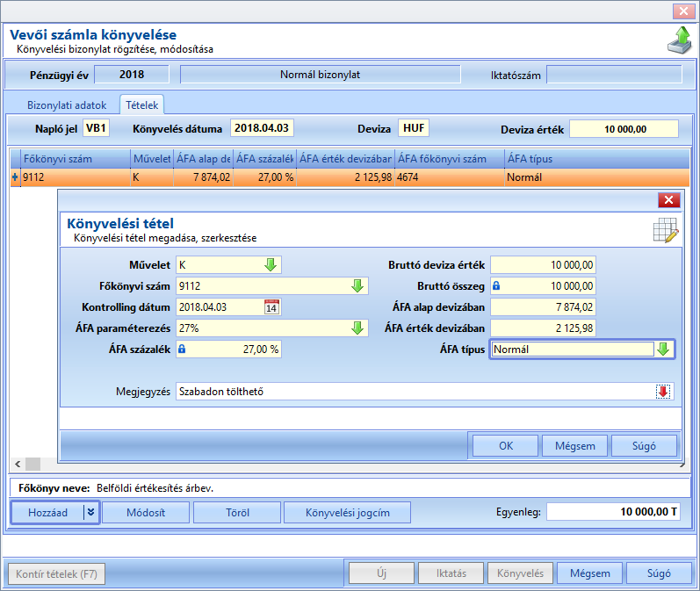Click the table edit icon in Könyvelési tétel

666,230
